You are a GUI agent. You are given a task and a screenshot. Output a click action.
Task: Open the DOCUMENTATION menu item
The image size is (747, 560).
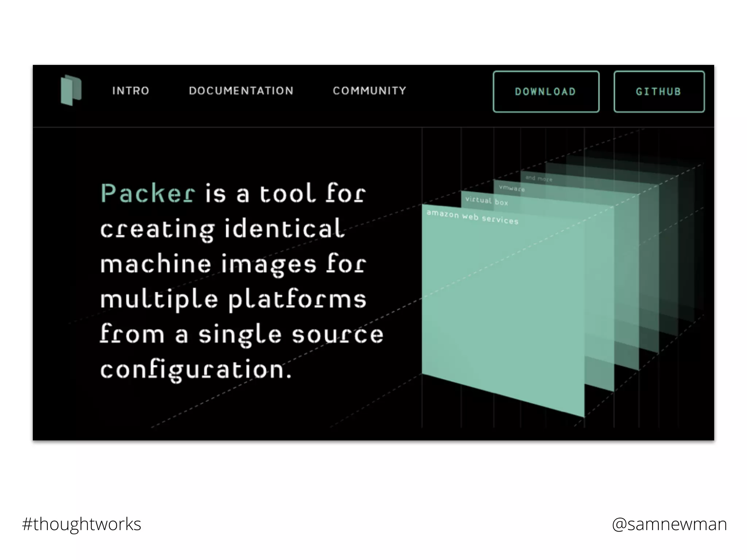(x=241, y=91)
